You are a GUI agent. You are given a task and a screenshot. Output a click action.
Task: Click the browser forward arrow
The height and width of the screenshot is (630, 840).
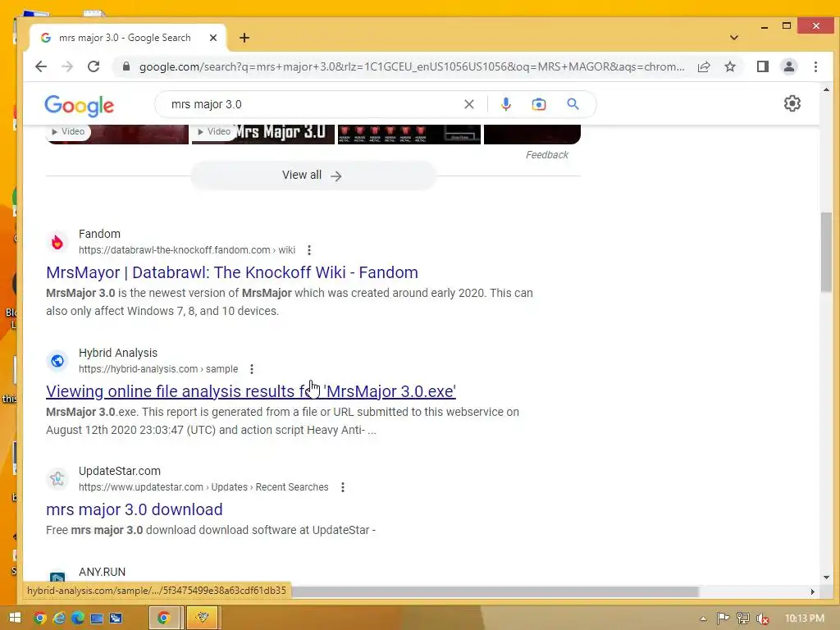67,66
